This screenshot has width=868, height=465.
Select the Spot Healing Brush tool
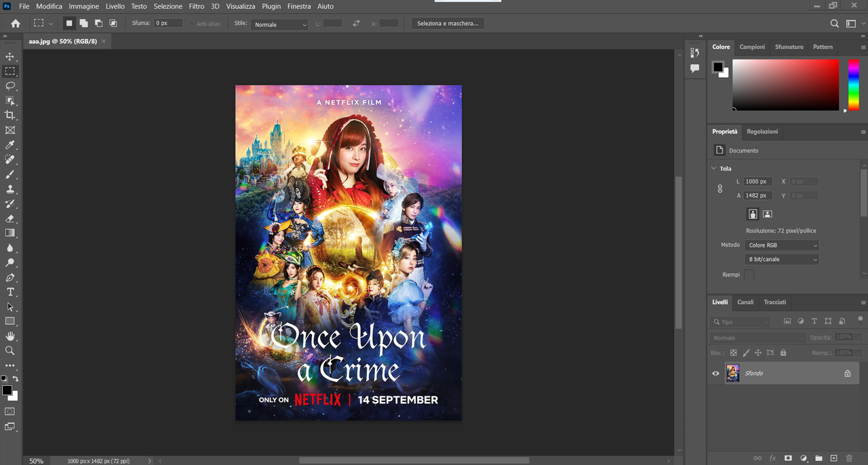coord(10,160)
